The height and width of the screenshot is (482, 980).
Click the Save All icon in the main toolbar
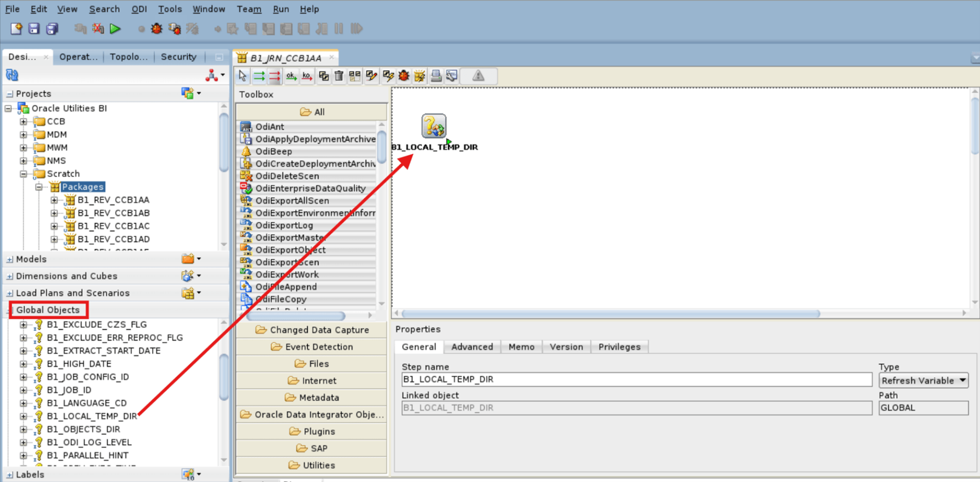coord(52,28)
